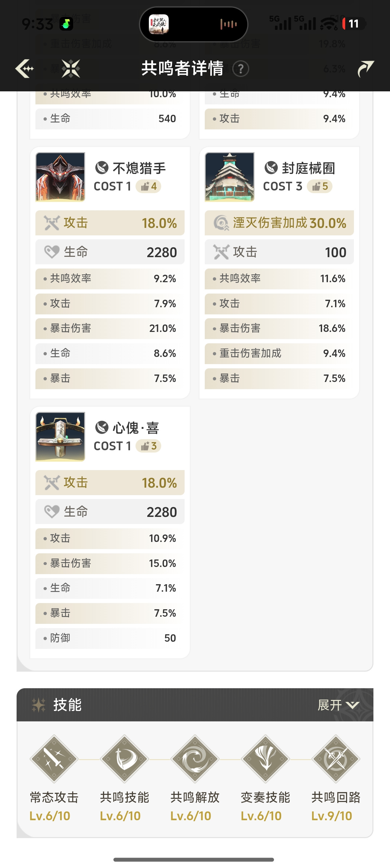Select the 心傀·喜 echo thumbnail
The height and width of the screenshot is (868, 390).
[x=60, y=437]
